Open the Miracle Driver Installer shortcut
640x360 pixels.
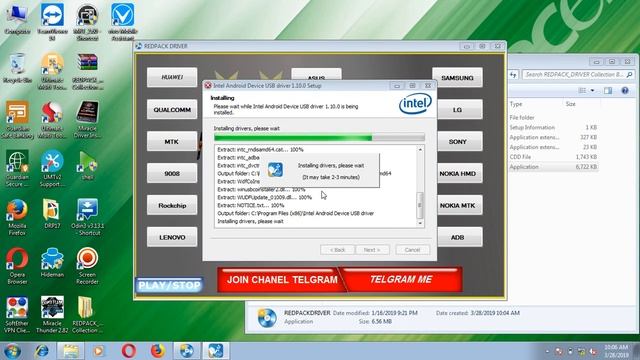tap(87, 120)
